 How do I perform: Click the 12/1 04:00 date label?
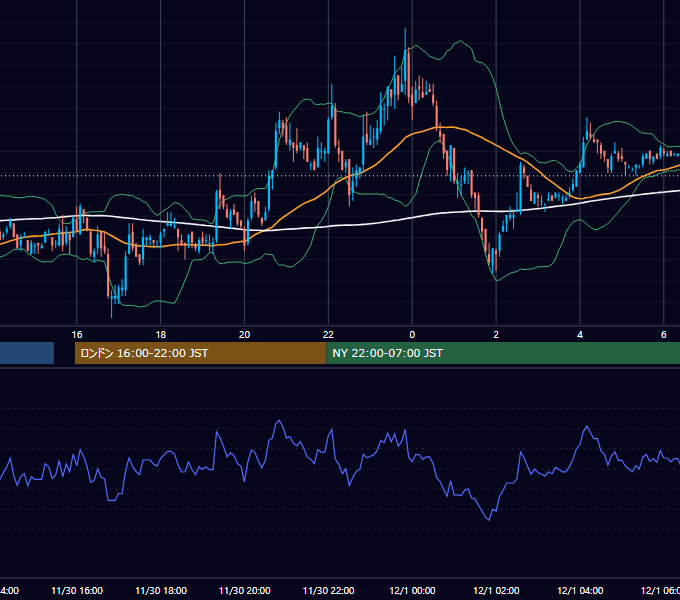[x=580, y=590]
